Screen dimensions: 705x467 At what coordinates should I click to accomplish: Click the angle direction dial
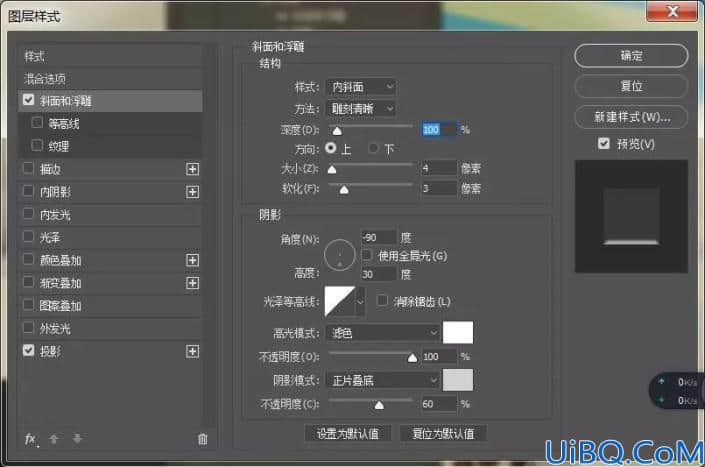340,255
